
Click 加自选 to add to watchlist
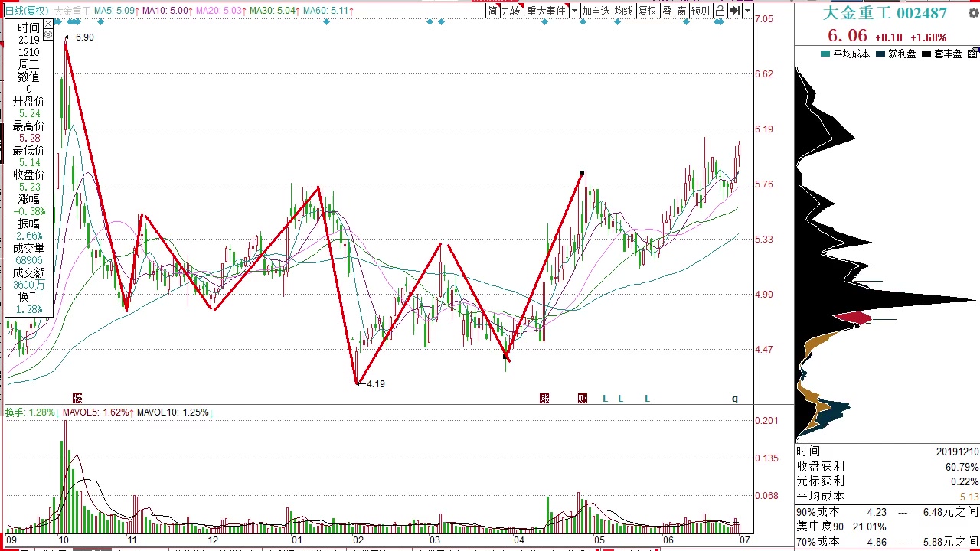click(596, 11)
